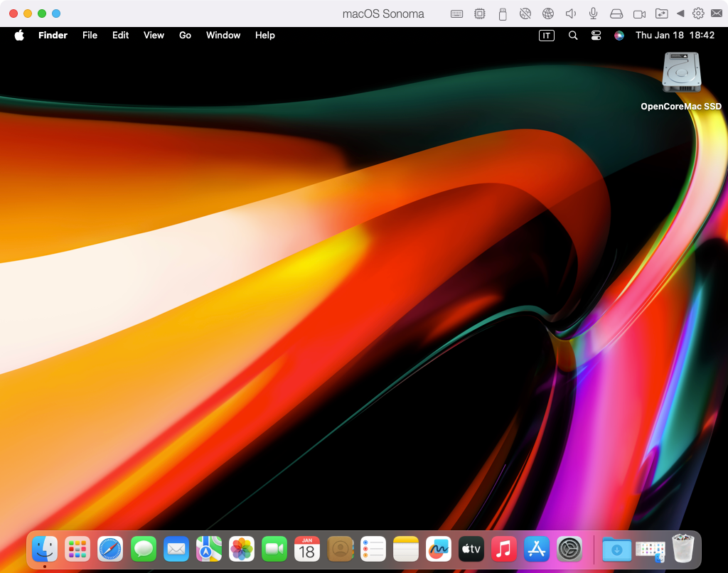This screenshot has height=573, width=728.
Task: Open the Go menu
Action: [x=185, y=36]
